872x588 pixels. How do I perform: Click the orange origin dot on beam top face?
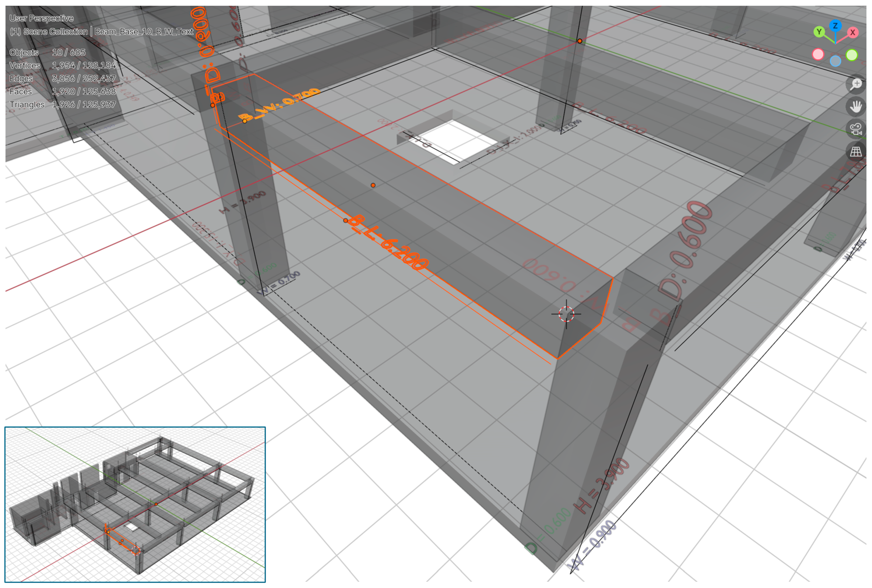[373, 185]
